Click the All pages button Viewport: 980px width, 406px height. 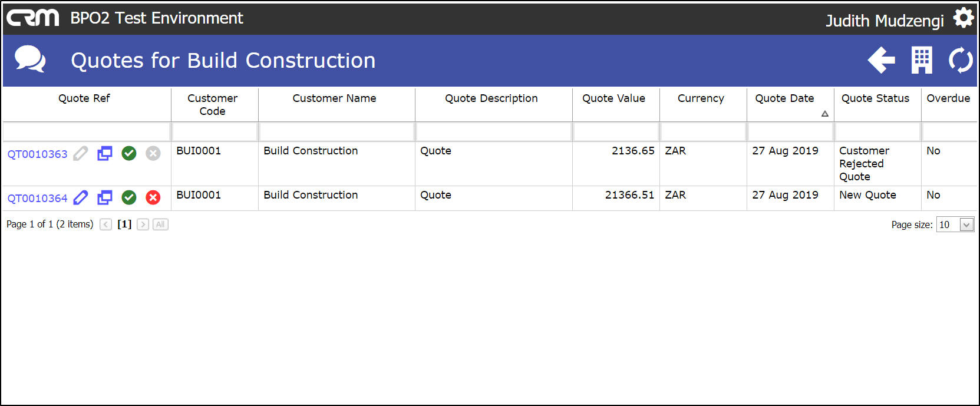(x=160, y=225)
